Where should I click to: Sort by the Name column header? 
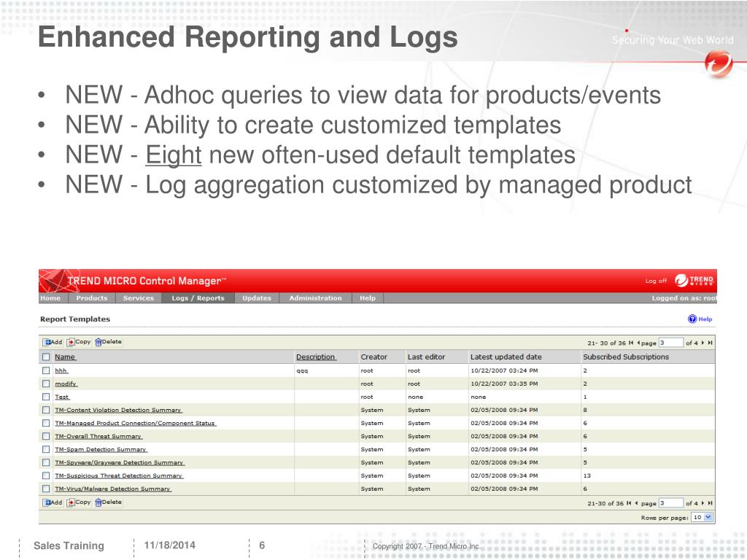(x=65, y=357)
